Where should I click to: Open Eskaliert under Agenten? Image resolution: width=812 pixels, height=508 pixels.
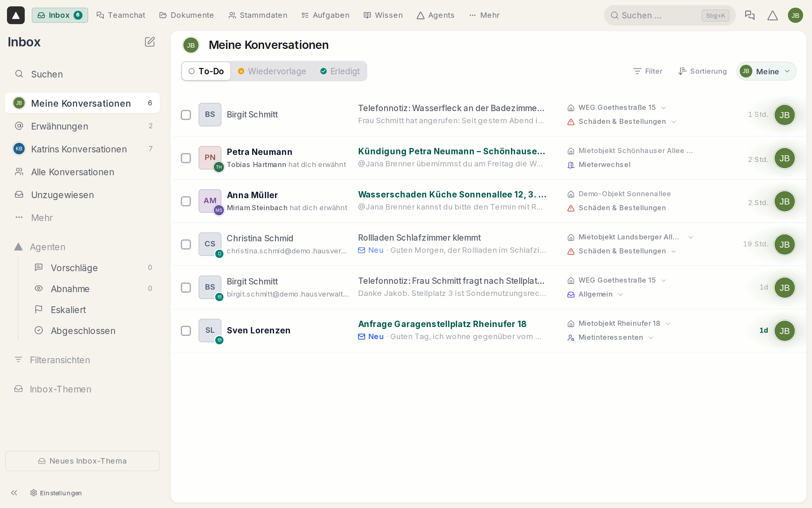[94, 310]
